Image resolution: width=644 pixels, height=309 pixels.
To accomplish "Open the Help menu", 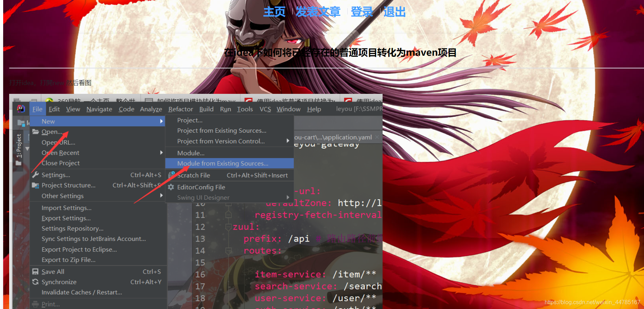I will click(x=314, y=109).
